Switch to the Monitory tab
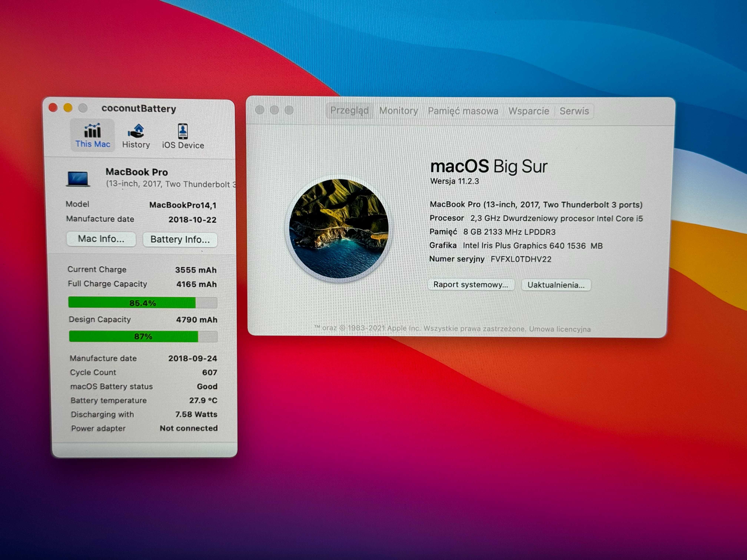747x560 pixels. [x=399, y=111]
